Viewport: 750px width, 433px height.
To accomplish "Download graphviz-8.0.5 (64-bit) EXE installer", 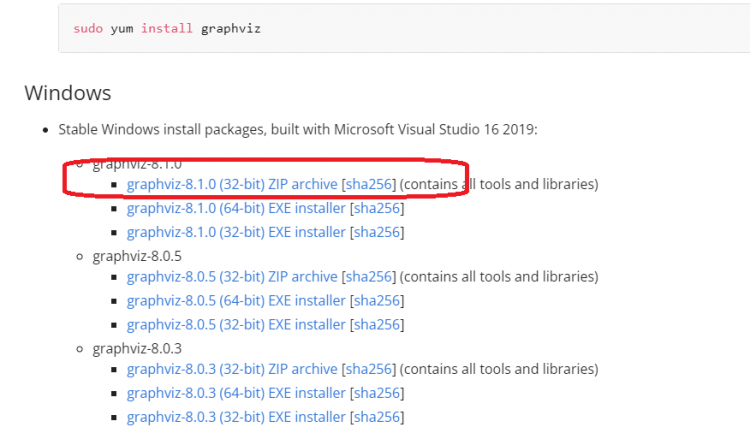I will [236, 300].
